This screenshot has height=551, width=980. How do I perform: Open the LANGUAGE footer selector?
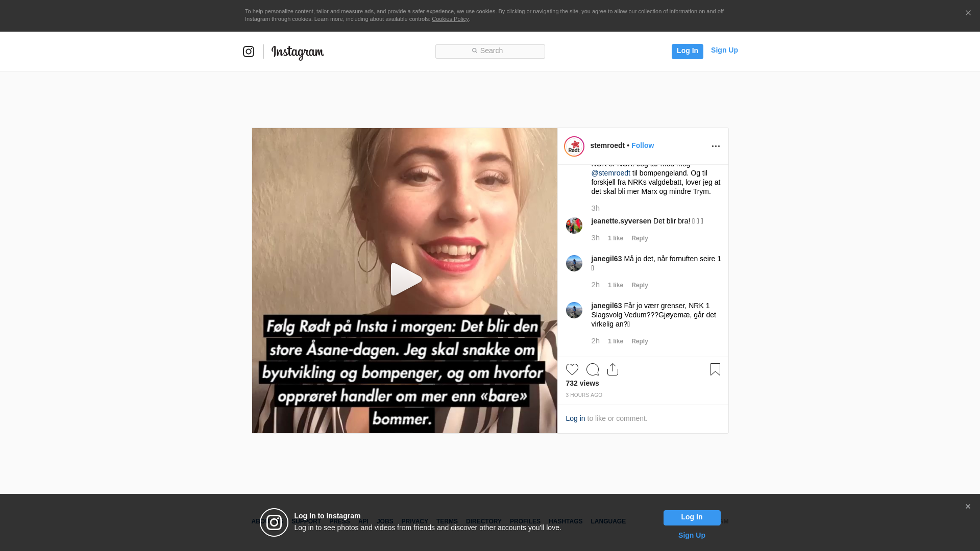coord(608,521)
